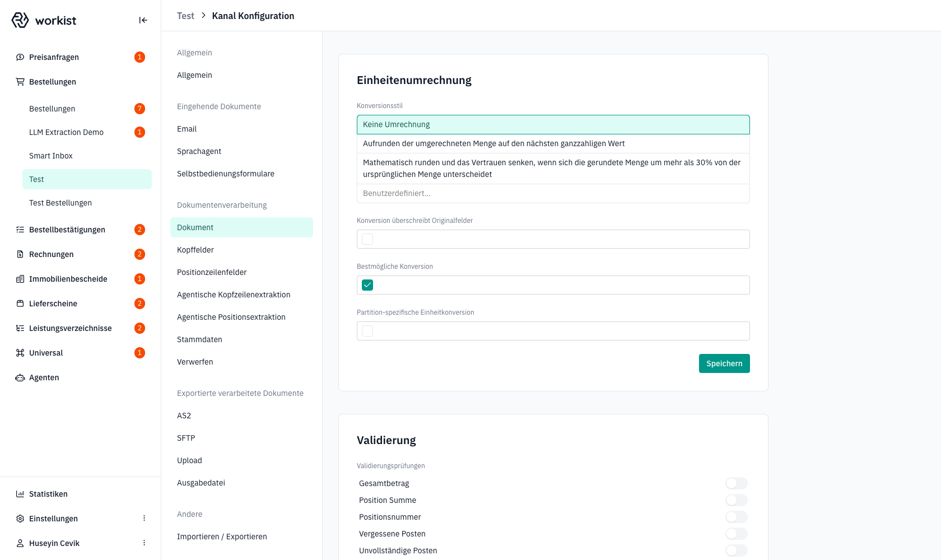Open Stammdaten section
941x560 pixels.
[241, 339]
